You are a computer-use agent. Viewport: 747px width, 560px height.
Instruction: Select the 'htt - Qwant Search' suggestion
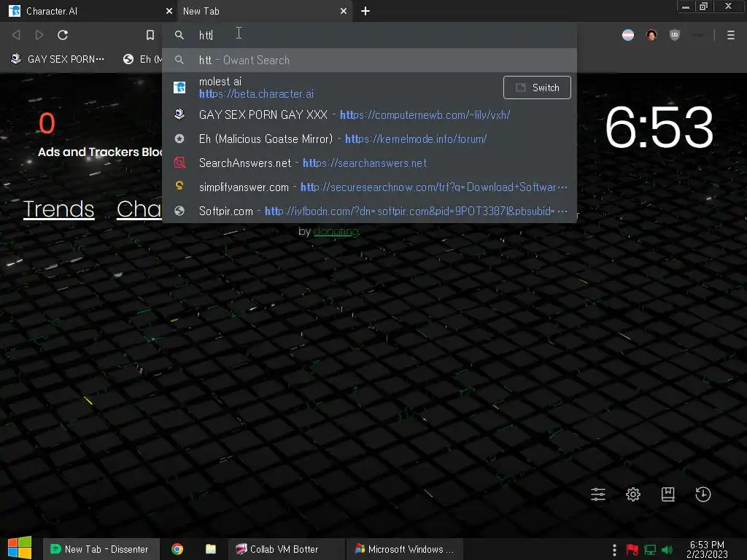click(369, 60)
